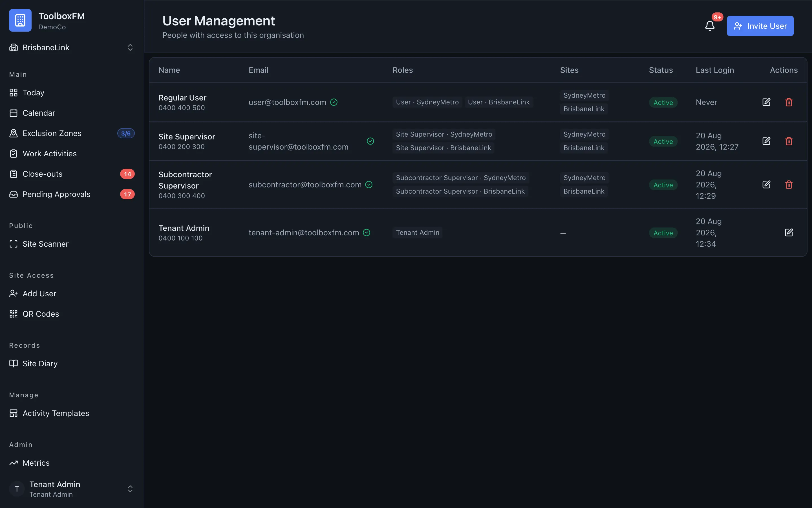Click the 17 badge on Pending Approvals
812x508 pixels.
[x=127, y=194]
